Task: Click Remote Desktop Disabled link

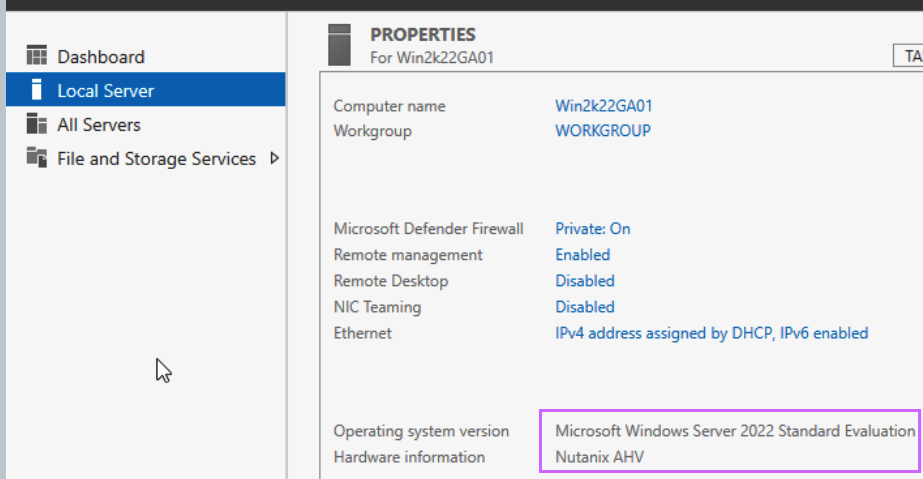Action: (585, 281)
